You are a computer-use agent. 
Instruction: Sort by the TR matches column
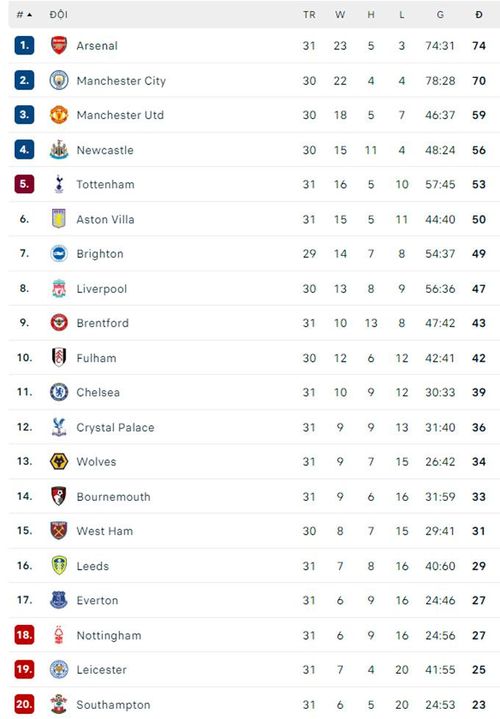[x=309, y=15]
